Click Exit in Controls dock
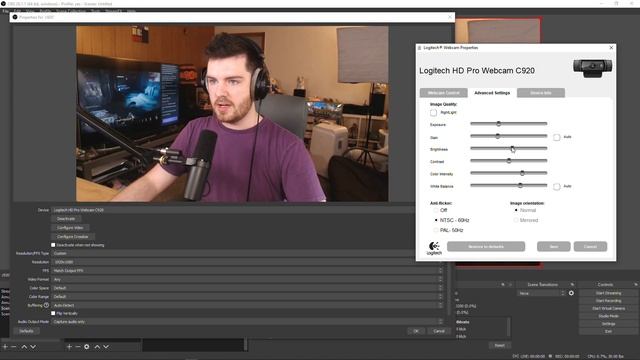640x360 pixels. (x=608, y=331)
